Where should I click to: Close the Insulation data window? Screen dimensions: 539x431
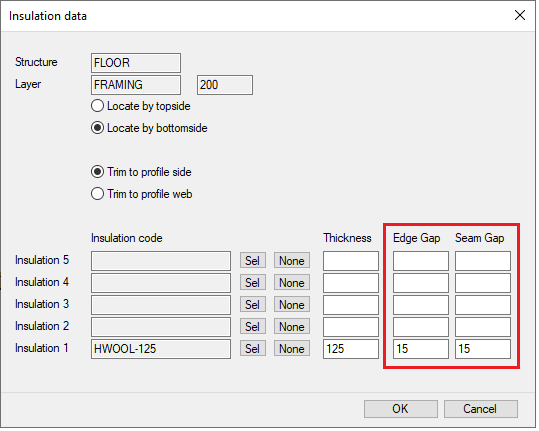[x=520, y=15]
